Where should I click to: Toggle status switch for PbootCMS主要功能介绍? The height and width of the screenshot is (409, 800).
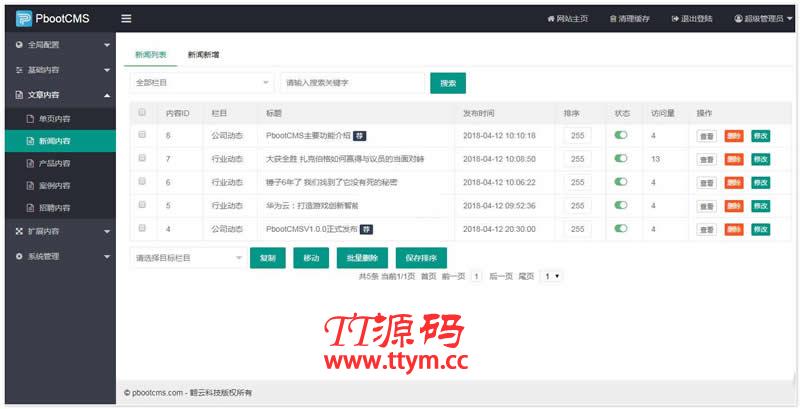[621, 135]
